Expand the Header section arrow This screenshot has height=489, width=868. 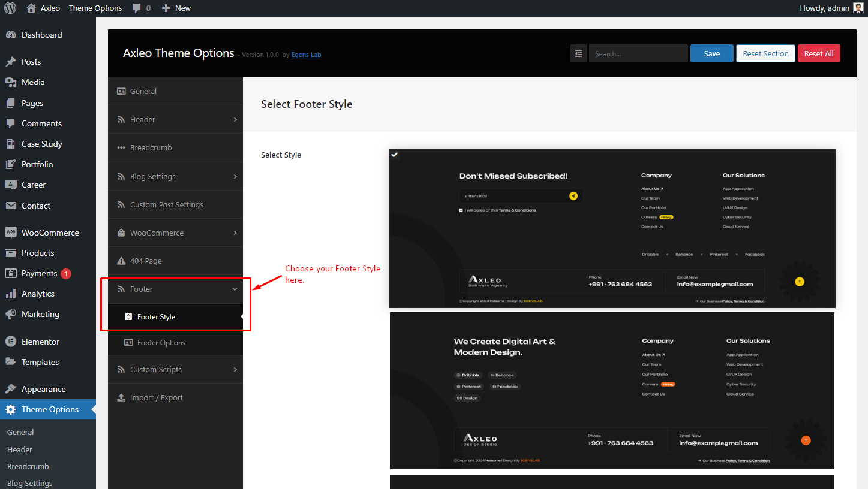235,119
